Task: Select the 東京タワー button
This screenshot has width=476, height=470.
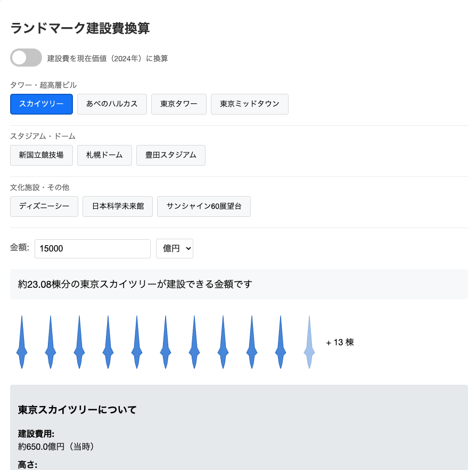Action: pos(179,104)
